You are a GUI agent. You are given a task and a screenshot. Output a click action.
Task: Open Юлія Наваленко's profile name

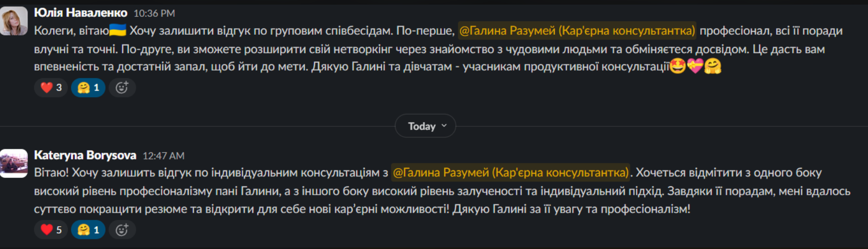(x=81, y=13)
